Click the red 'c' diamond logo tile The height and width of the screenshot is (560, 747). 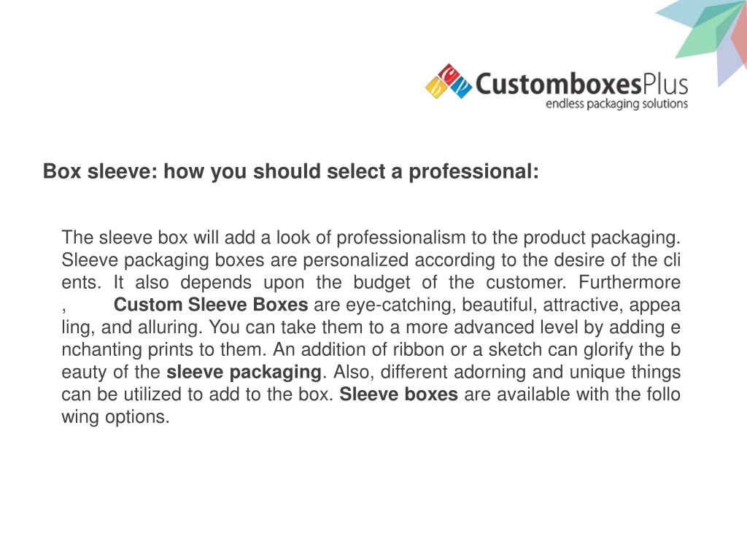(x=448, y=74)
